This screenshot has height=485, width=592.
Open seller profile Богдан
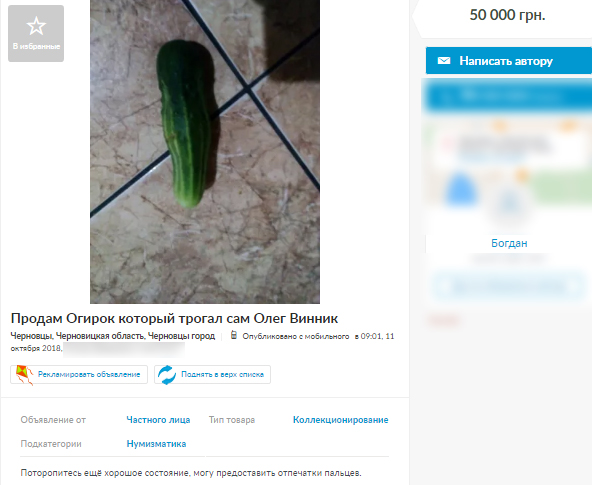click(509, 243)
